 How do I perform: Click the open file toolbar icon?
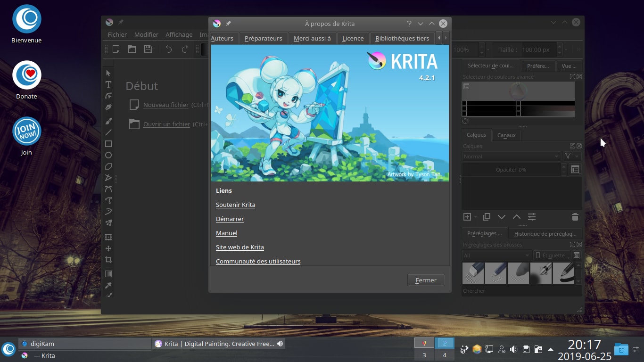click(x=132, y=49)
